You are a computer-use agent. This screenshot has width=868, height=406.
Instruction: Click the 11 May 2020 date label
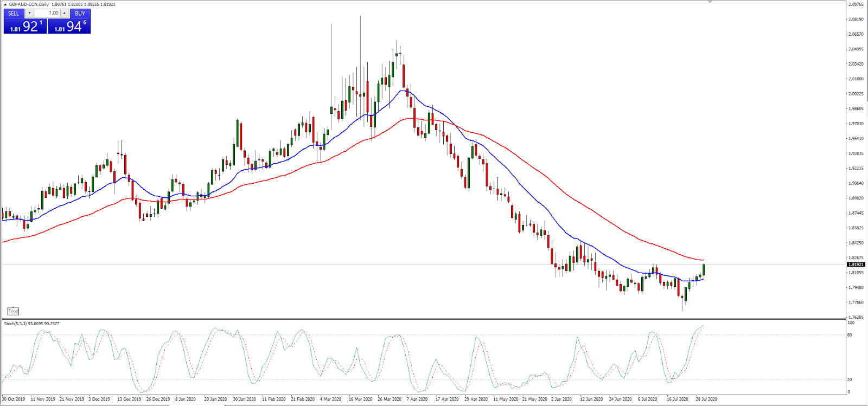pyautogui.click(x=505, y=399)
